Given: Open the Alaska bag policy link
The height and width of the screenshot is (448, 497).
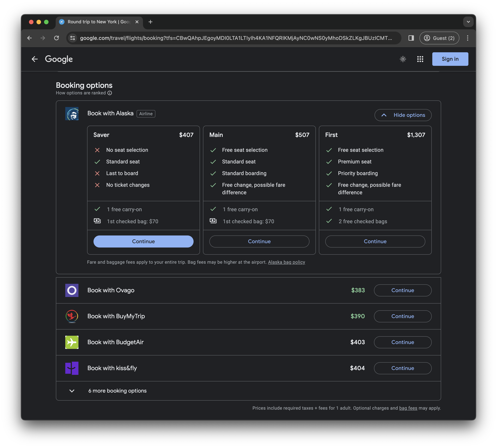Looking at the screenshot, I should click(286, 262).
